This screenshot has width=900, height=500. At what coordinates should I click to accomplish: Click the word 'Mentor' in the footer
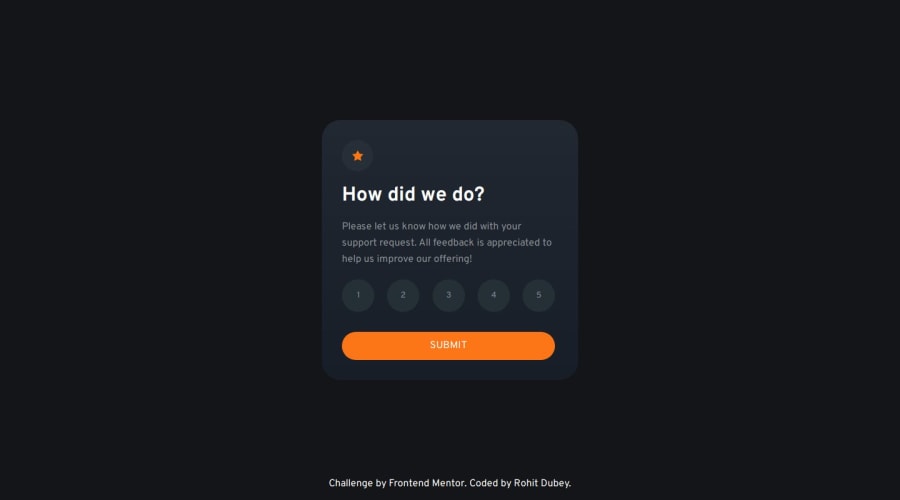(x=448, y=483)
